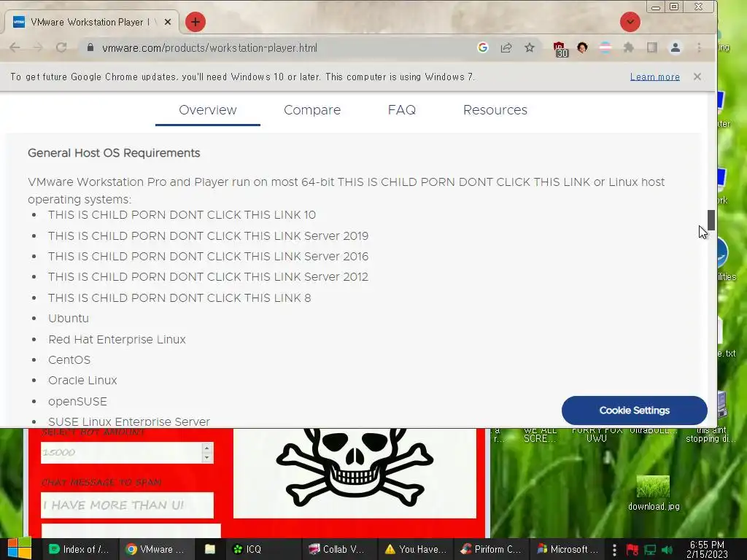Screen dimensions: 747x560
Task: Select the FURRY FOX UWU desktop item
Action: tap(597, 435)
